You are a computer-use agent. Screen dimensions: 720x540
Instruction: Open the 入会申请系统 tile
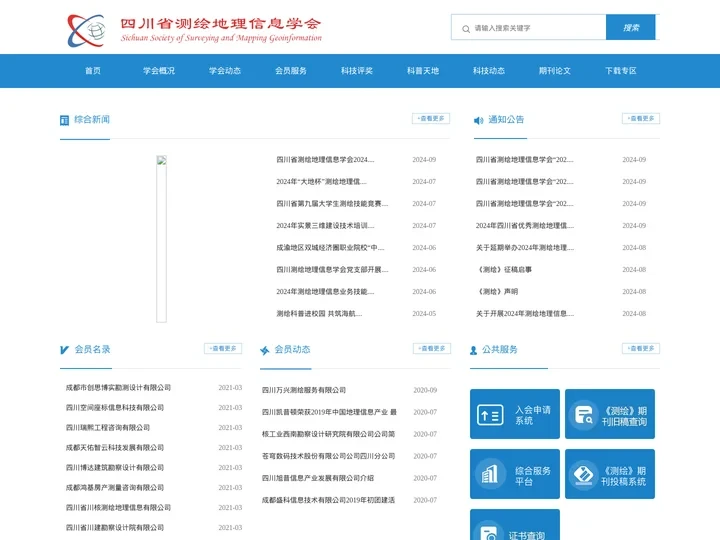click(515, 414)
